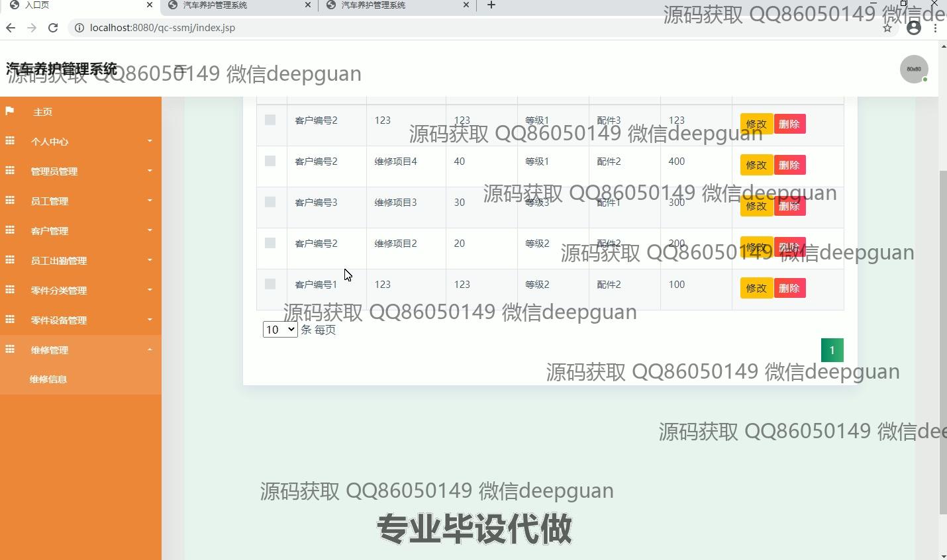Click the grid icon beside 个人中心
The width and height of the screenshot is (947, 560).
coord(10,141)
